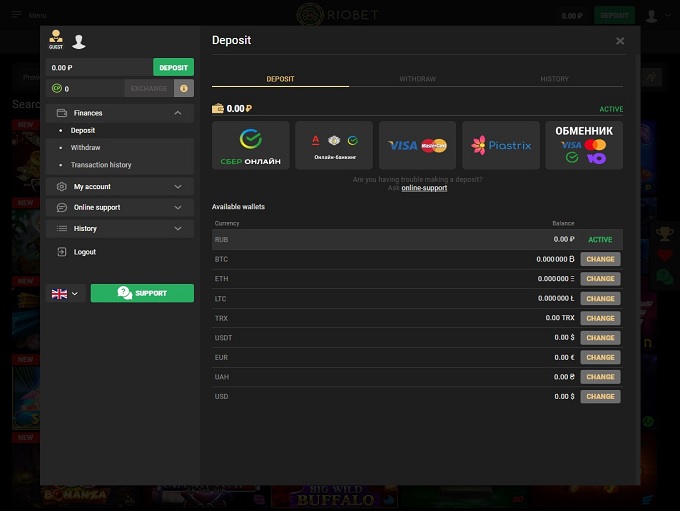Choose the online banking payment tile
Image resolution: width=680 pixels, height=511 pixels.
(334, 146)
